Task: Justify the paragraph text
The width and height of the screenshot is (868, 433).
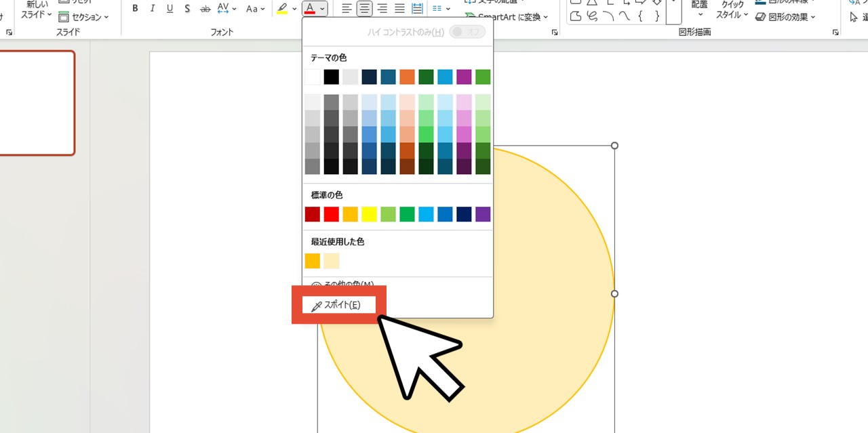Action: coord(400,9)
